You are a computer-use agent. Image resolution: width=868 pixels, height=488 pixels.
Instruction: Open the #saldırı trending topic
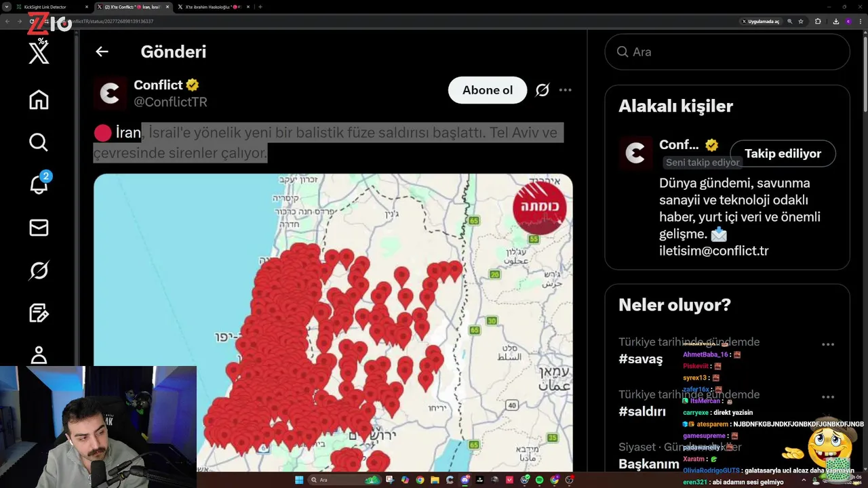point(642,411)
